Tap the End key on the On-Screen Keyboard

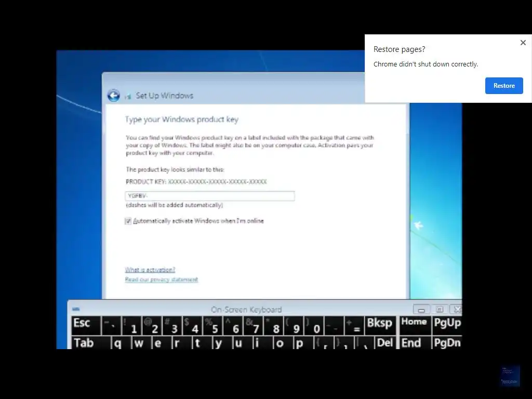(414, 342)
